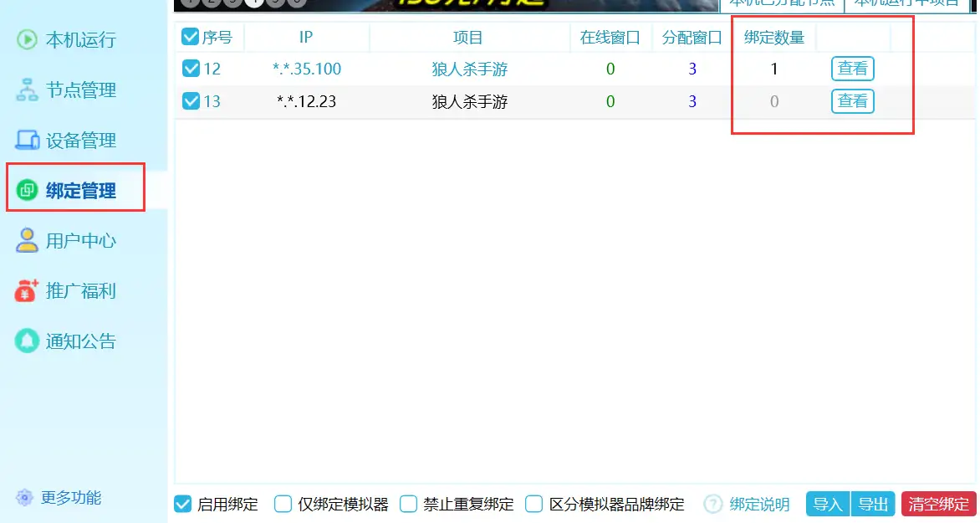This screenshot has width=980, height=523.
Task: Click 查看 button for row 12
Action: pyautogui.click(x=852, y=69)
